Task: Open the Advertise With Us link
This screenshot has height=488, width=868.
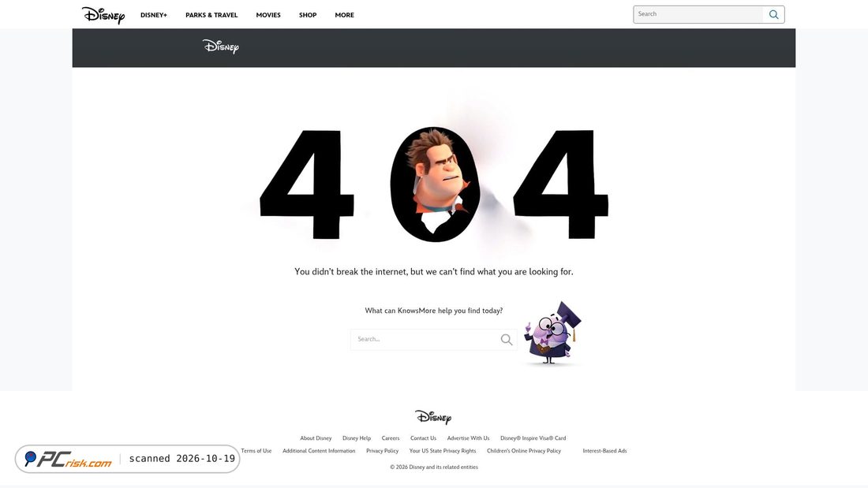Action: point(468,438)
